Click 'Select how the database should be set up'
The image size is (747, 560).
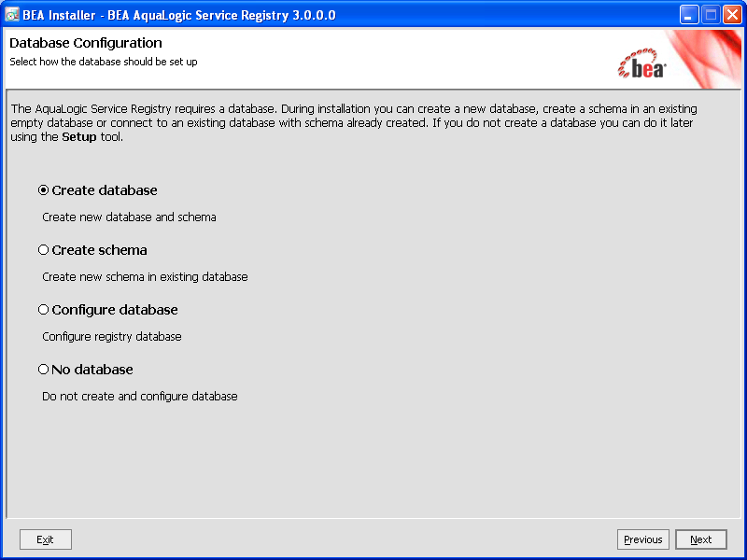click(x=104, y=62)
